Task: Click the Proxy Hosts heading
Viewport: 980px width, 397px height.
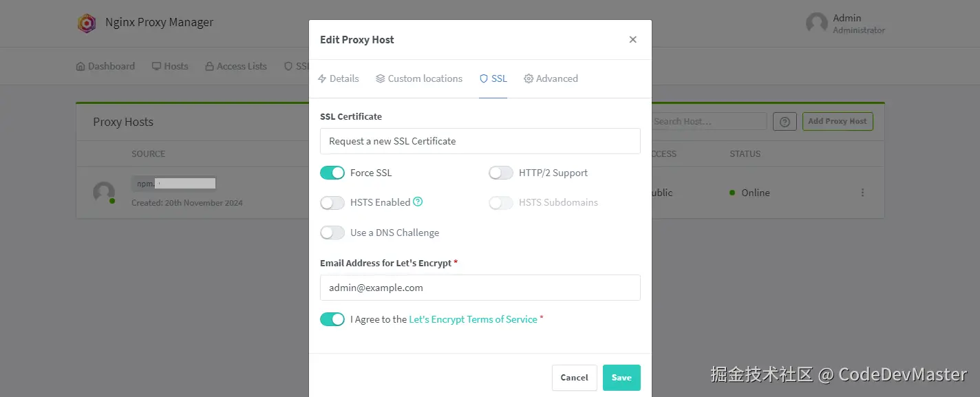Action: pos(123,122)
